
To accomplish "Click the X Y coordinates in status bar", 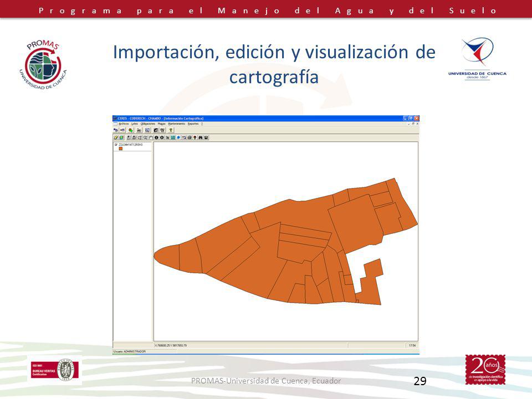I will (171, 345).
